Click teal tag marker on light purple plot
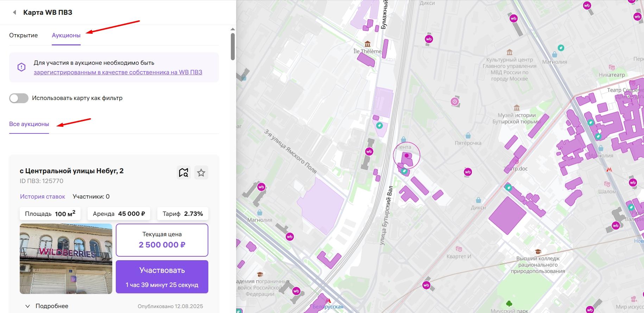 (x=379, y=125)
